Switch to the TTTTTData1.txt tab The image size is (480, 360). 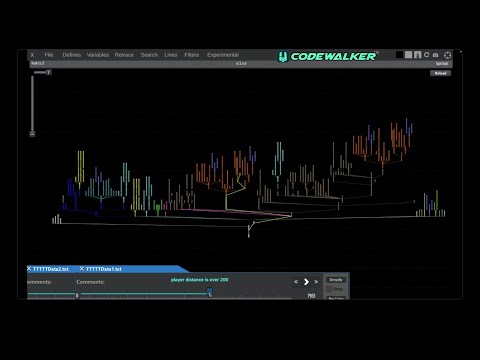[104, 269]
